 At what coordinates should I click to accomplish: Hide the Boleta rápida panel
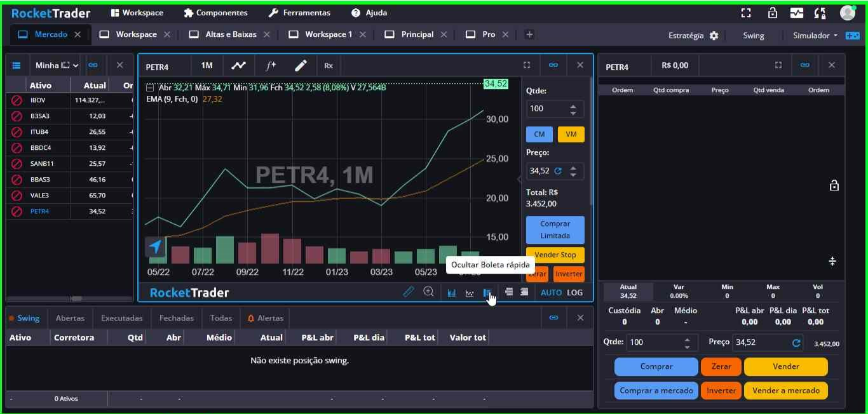click(x=487, y=293)
